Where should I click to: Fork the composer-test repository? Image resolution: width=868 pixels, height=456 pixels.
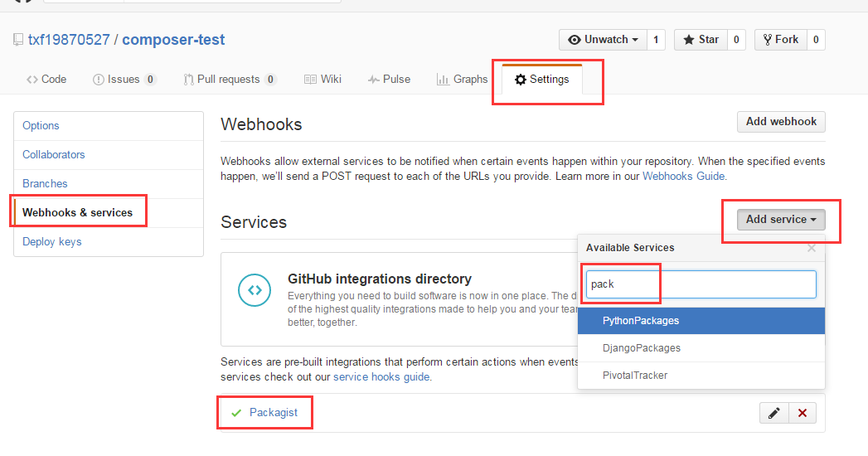point(780,40)
